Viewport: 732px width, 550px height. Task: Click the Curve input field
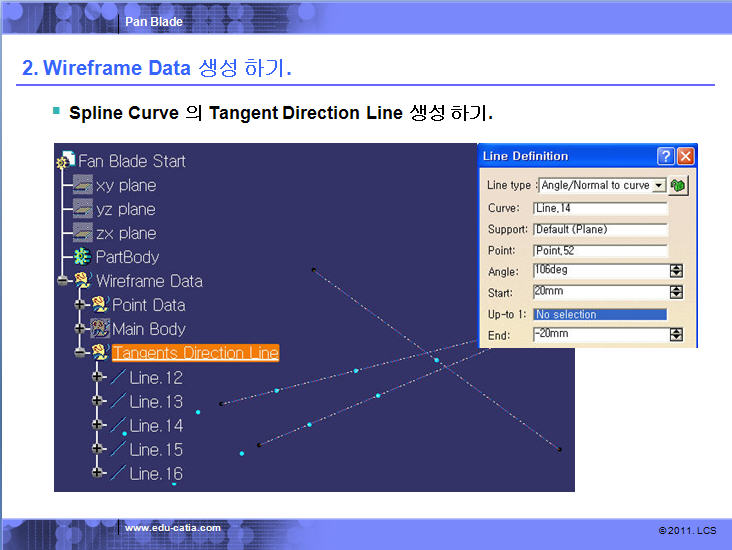pyautogui.click(x=600, y=208)
